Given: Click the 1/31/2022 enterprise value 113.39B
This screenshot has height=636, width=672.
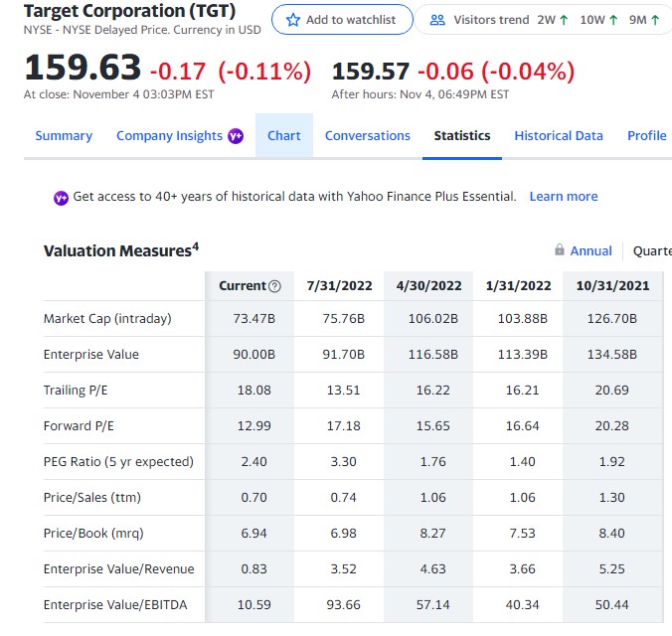Looking at the screenshot, I should point(523,355).
